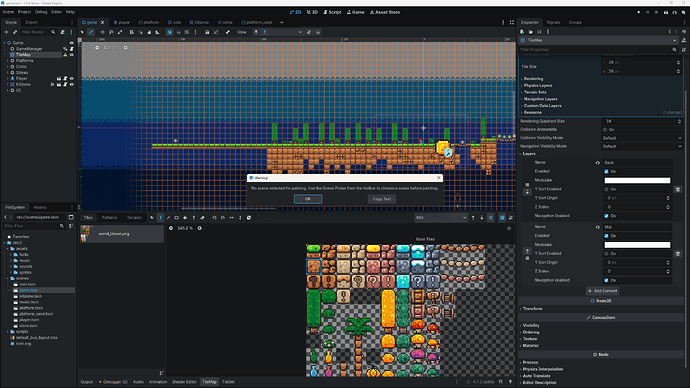
Task: Toggle Y Sort Enabled for Back layer
Action: click(606, 189)
